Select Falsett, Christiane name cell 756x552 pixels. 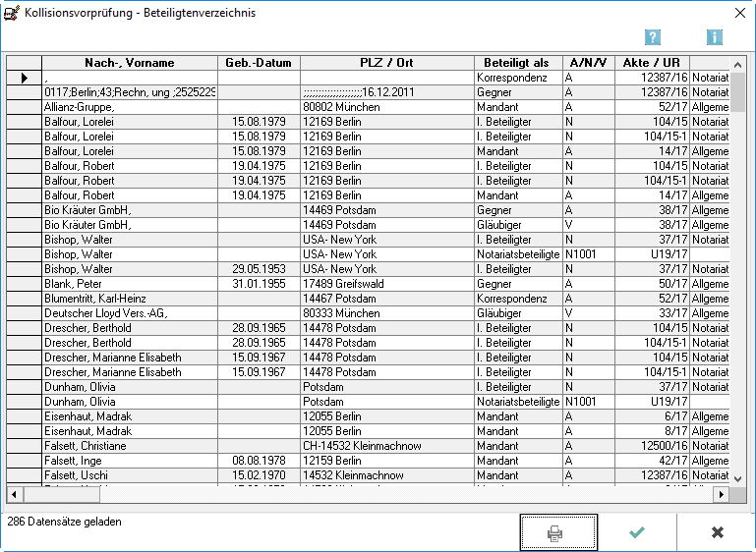tap(130, 446)
